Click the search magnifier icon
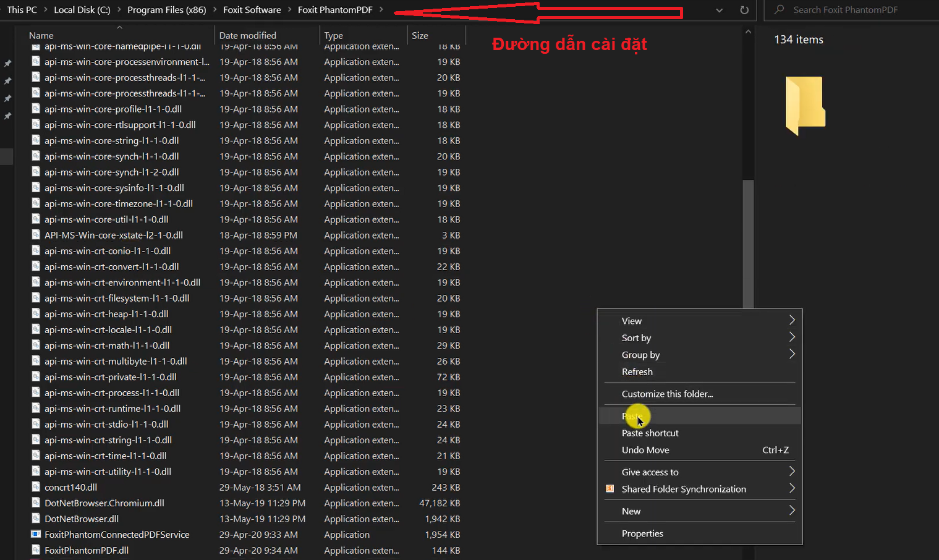Image resolution: width=939 pixels, height=560 pixels. point(780,10)
